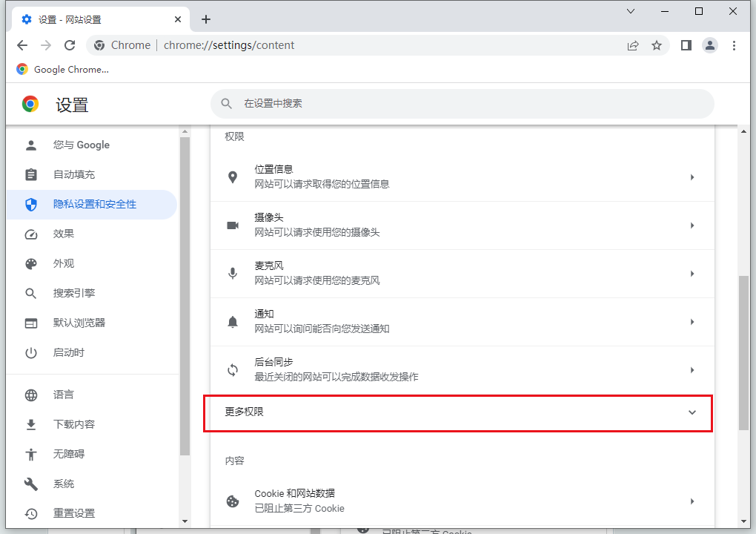Open the side panel icon
Viewport: 756px width, 534px height.
[x=686, y=45]
